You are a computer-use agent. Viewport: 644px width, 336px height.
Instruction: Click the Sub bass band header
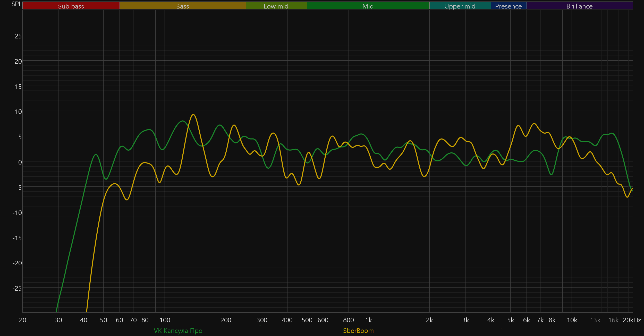(x=71, y=6)
